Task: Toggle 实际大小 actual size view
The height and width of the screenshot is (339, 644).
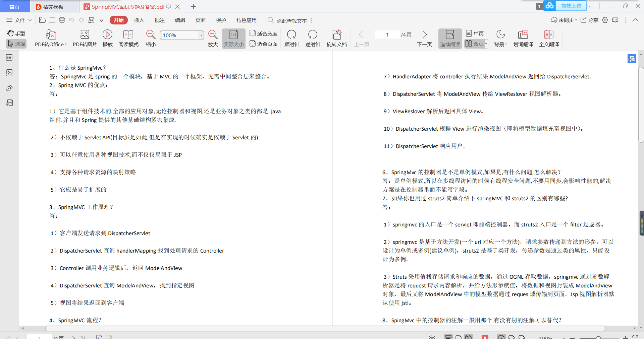Action: coord(233,39)
